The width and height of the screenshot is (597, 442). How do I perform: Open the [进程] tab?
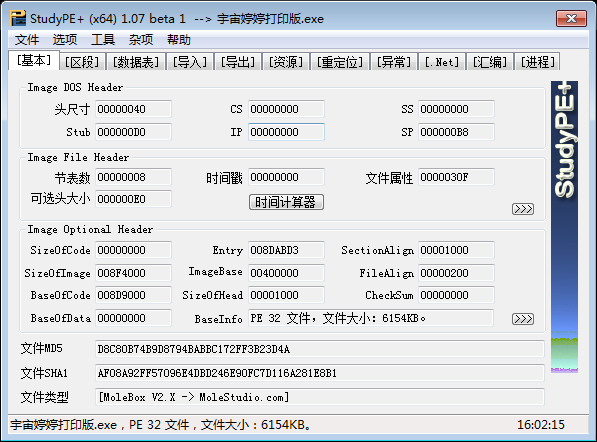pyautogui.click(x=537, y=62)
